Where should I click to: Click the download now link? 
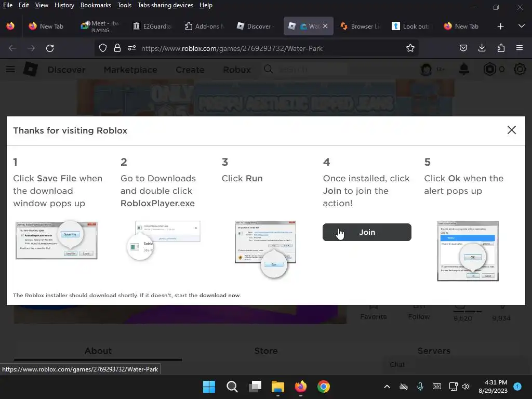coord(220,295)
